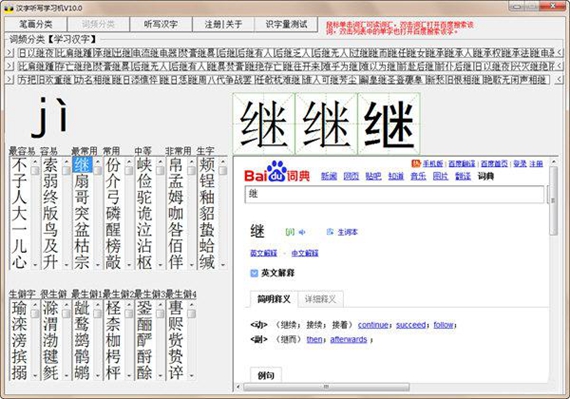
Task: Switch to the 详细释义 tab
Action: tap(320, 299)
